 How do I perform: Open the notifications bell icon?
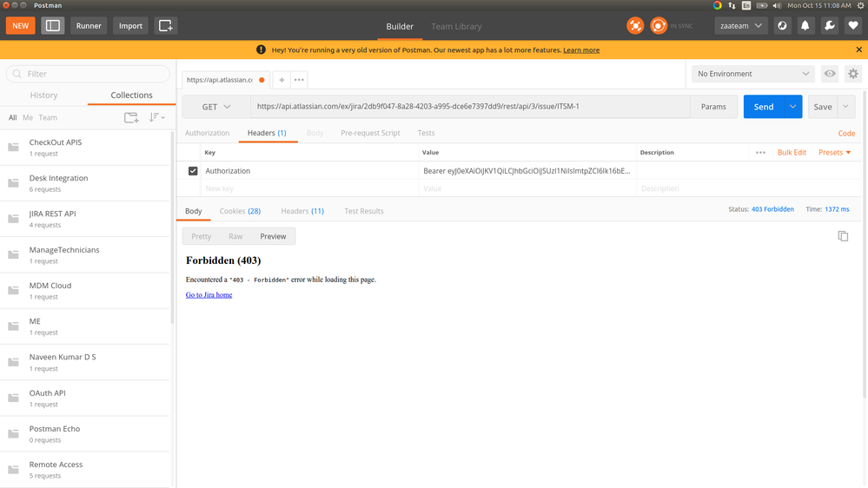[805, 26]
